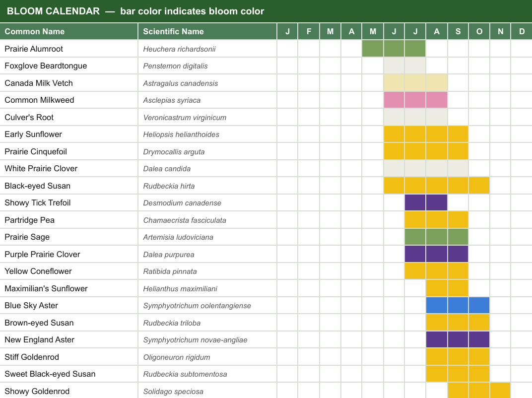Select the New England Aster name
The image size is (532, 398).
(x=39, y=340)
